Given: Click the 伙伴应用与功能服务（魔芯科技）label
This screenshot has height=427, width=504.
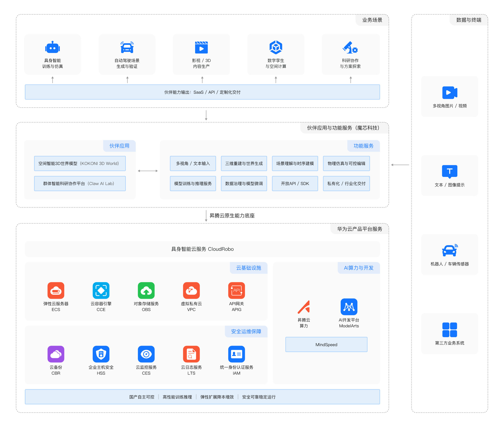Looking at the screenshot, I should point(344,128).
